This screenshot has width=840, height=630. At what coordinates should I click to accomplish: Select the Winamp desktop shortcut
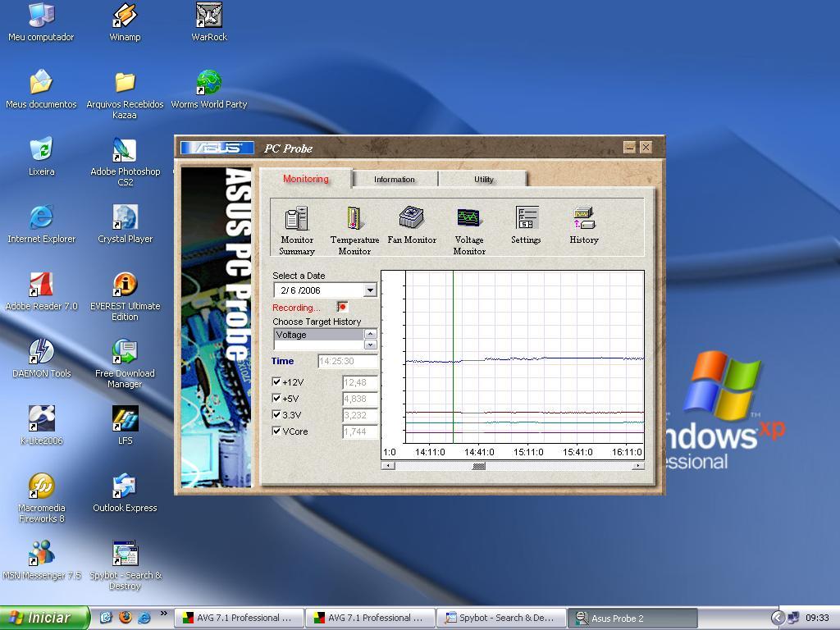[x=125, y=22]
